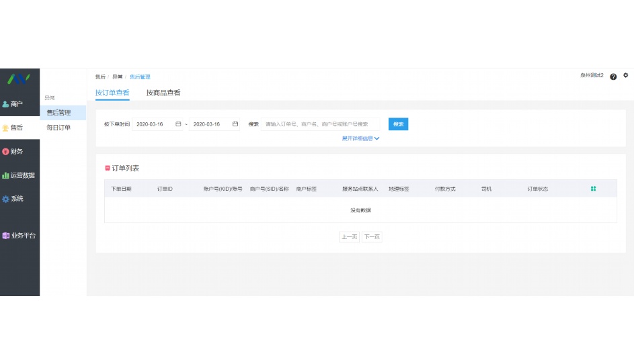Viewport: 634px width, 364px height.
Task: Select the 按订单查看 tab
Action: pyautogui.click(x=112, y=93)
